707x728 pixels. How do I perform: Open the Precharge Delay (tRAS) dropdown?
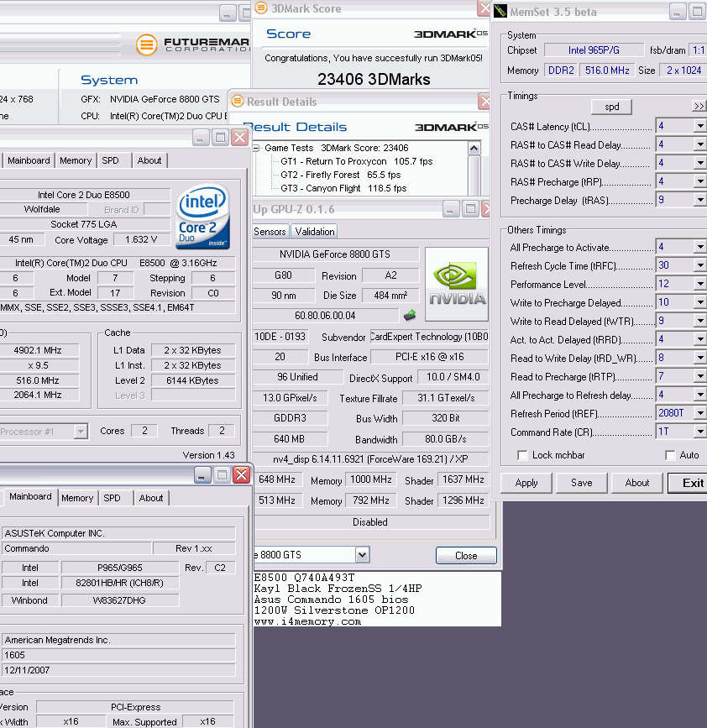click(699, 200)
